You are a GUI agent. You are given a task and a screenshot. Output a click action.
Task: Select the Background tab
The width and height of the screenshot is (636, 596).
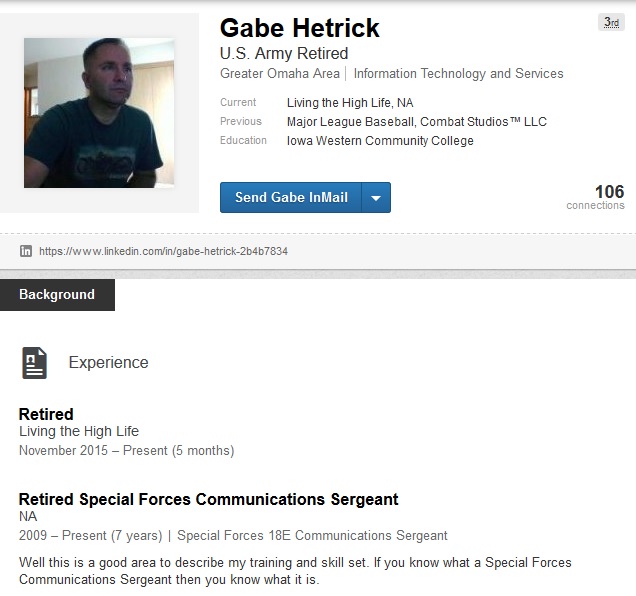pos(57,294)
